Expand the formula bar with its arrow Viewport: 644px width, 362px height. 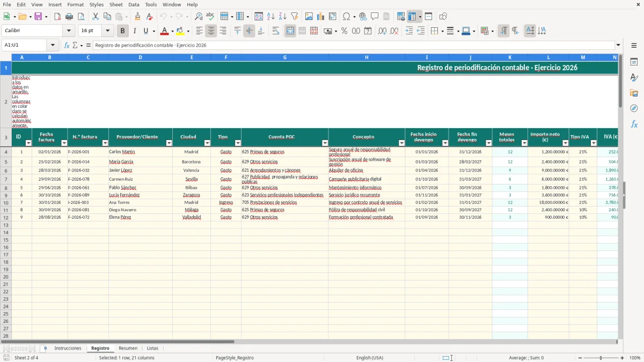pos(618,45)
